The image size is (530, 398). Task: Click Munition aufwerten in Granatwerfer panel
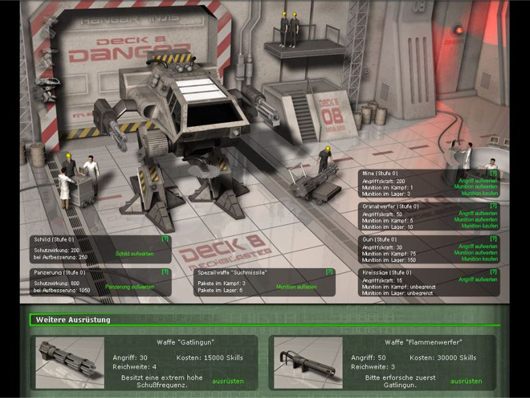(x=476, y=220)
